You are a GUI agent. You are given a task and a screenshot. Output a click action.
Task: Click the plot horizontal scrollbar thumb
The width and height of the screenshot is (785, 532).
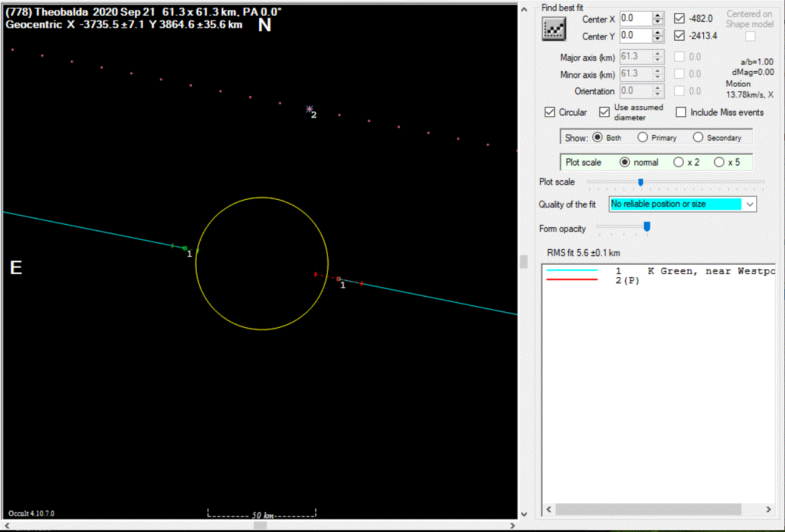[260, 525]
